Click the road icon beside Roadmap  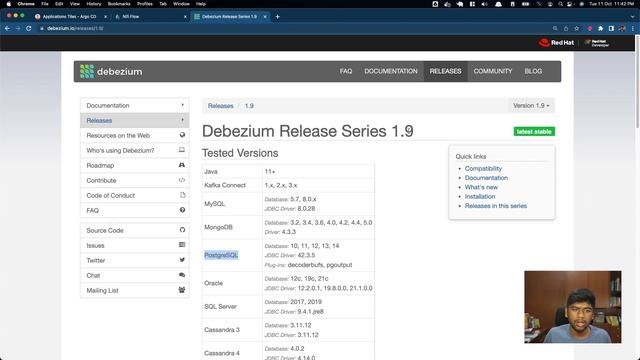pos(182,165)
